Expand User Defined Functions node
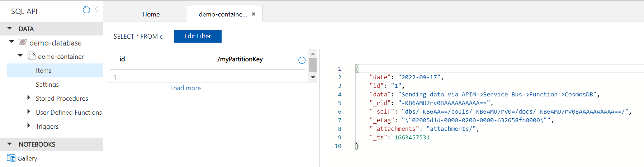This screenshot has width=644, height=167. pos(29,111)
